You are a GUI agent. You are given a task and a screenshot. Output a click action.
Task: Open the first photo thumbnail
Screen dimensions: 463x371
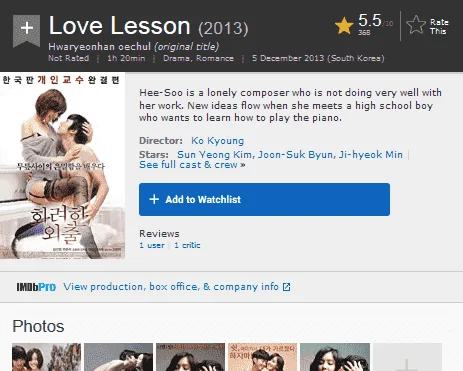pos(46,357)
